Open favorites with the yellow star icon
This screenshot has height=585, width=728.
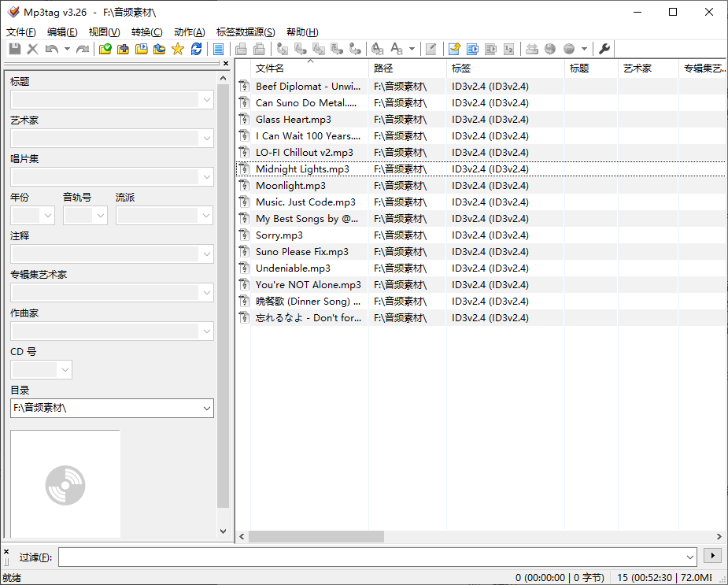[177, 49]
